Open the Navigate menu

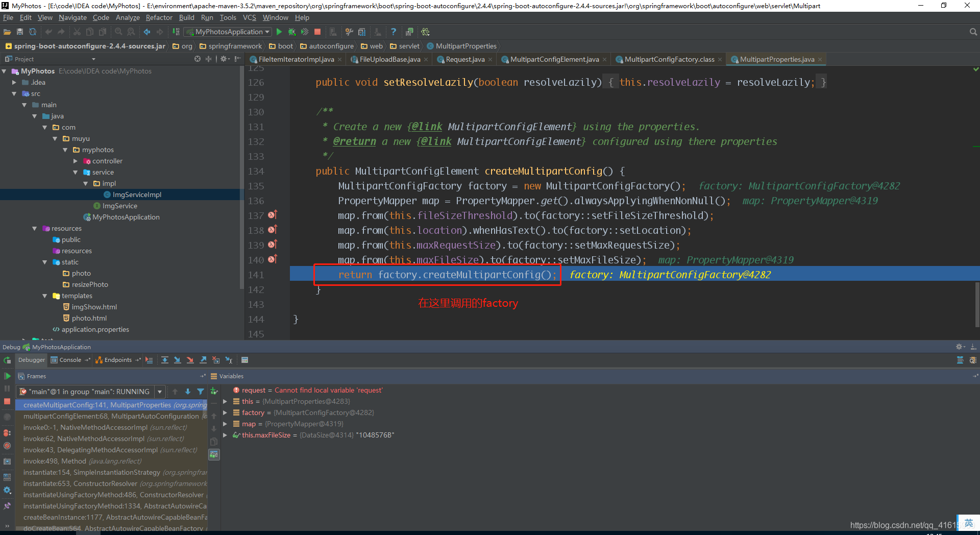[x=72, y=17]
